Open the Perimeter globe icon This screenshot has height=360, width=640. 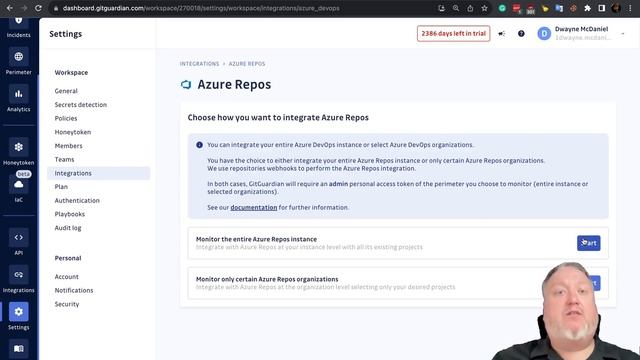(18, 57)
